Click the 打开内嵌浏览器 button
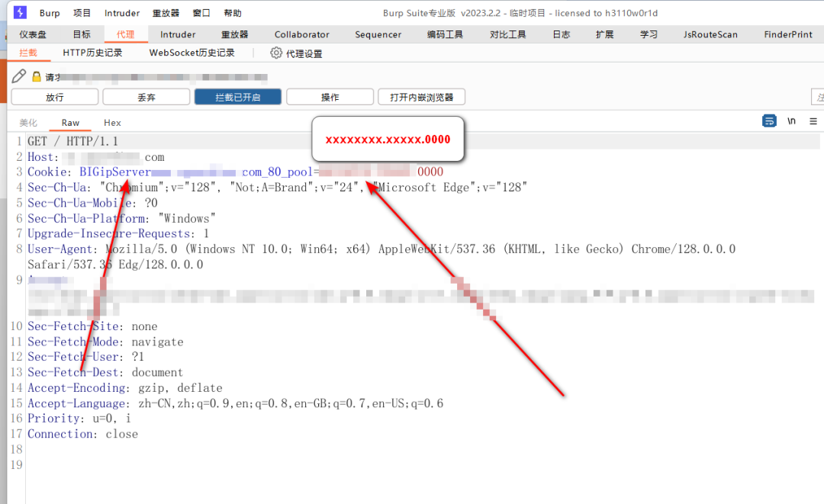This screenshot has height=504, width=824. [421, 97]
